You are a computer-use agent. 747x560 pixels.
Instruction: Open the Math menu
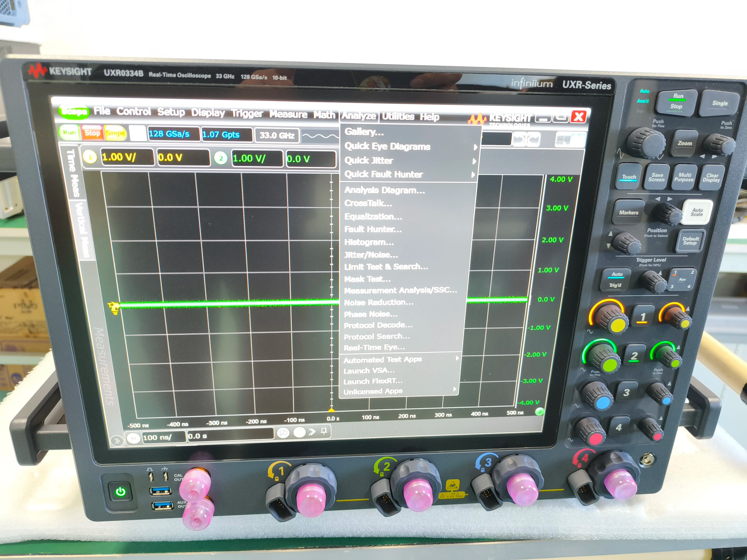(x=324, y=115)
